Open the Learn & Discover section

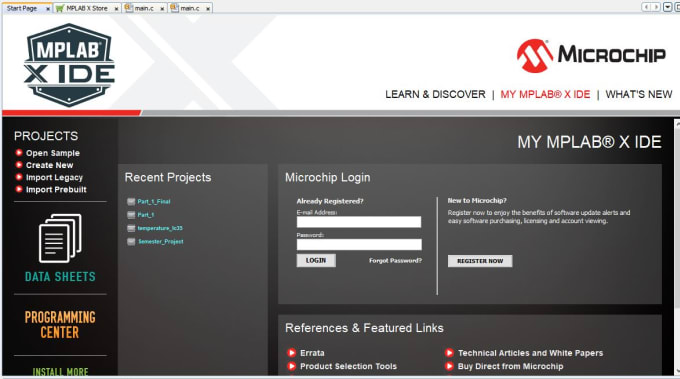pos(435,94)
